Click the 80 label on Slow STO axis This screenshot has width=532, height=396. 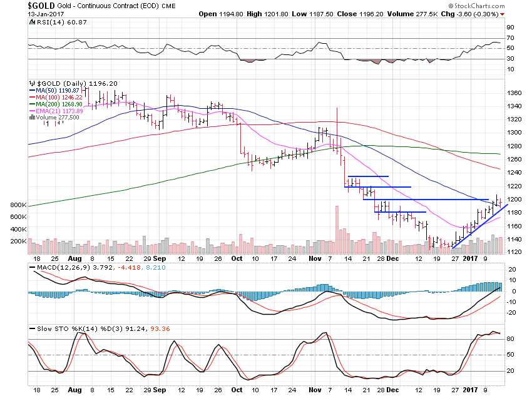[510, 338]
